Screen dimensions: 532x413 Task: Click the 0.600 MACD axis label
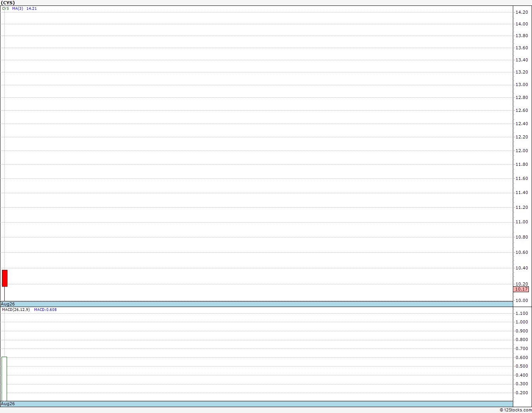(x=521, y=357)
